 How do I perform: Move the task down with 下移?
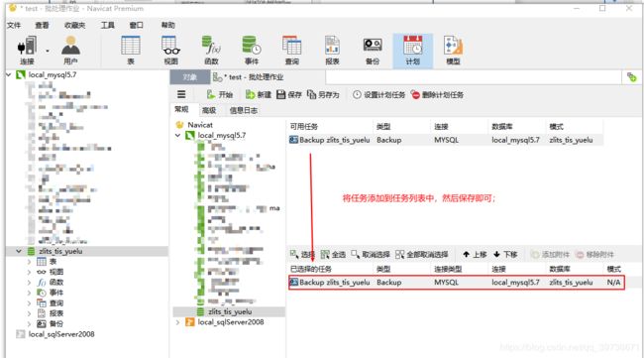(x=505, y=255)
